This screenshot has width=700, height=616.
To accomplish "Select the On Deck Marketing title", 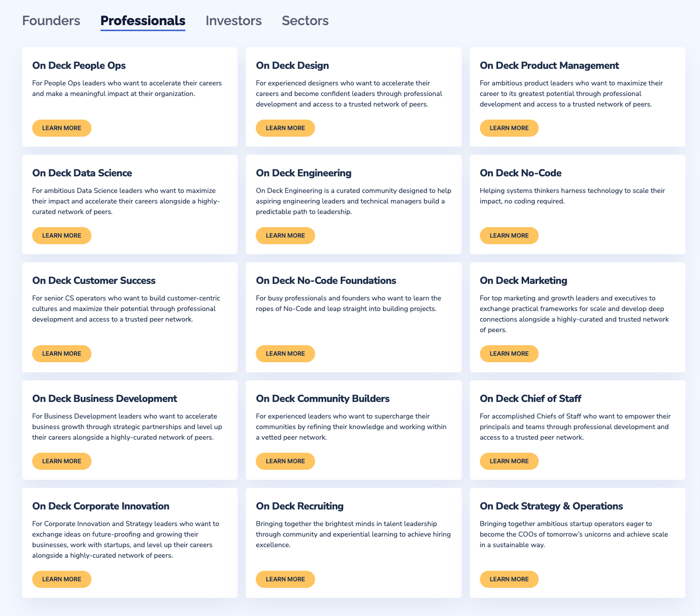I will click(524, 280).
